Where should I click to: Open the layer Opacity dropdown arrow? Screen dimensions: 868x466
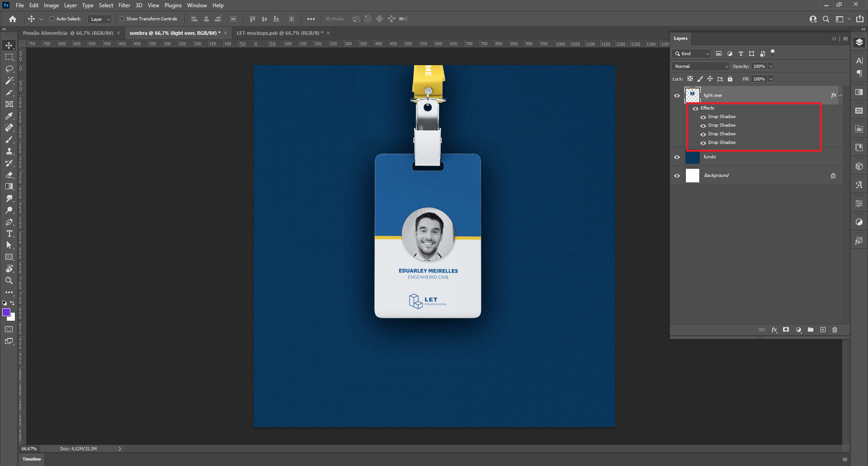point(771,67)
